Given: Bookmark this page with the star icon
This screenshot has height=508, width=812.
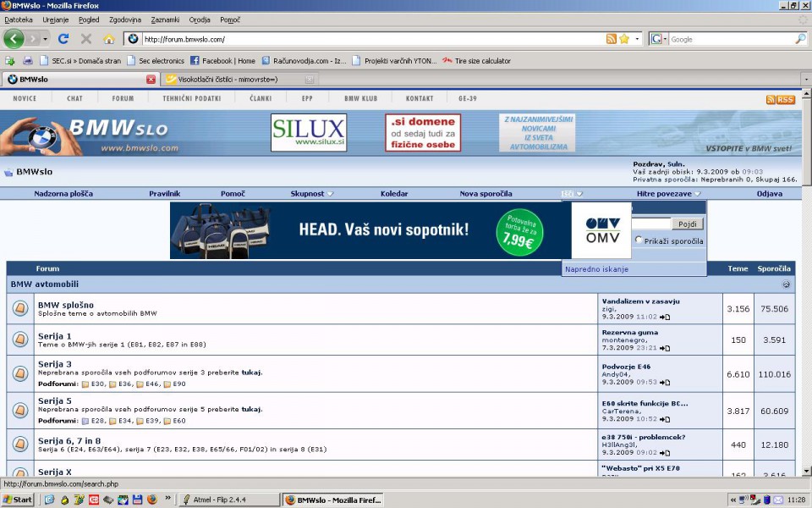Looking at the screenshot, I should 624,39.
